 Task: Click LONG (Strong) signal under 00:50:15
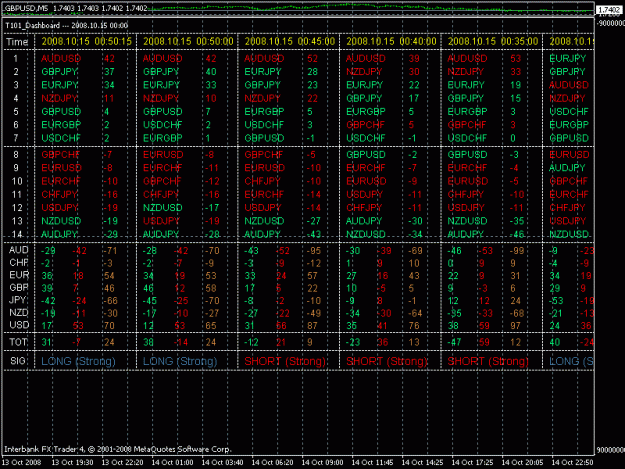coord(79,361)
